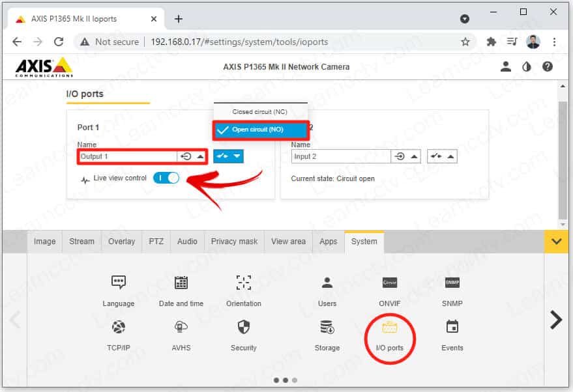Image resolution: width=573 pixels, height=392 pixels.
Task: Expand Input 2 circuit state dropdown
Action: [x=442, y=156]
